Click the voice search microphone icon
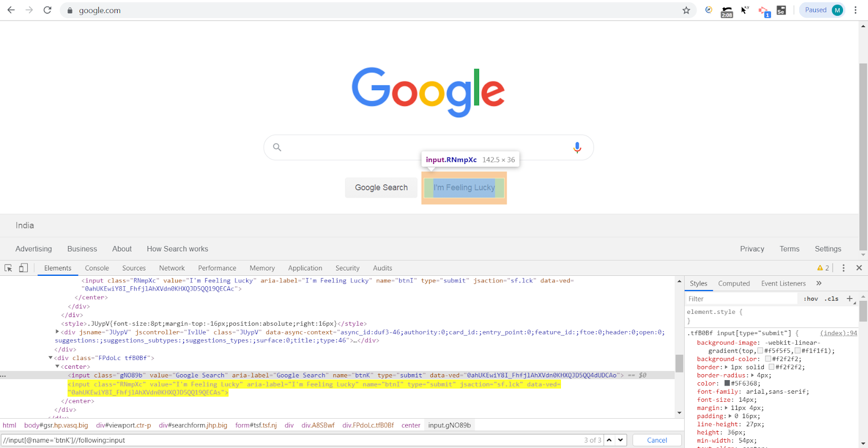This screenshot has height=448, width=868. click(x=577, y=147)
